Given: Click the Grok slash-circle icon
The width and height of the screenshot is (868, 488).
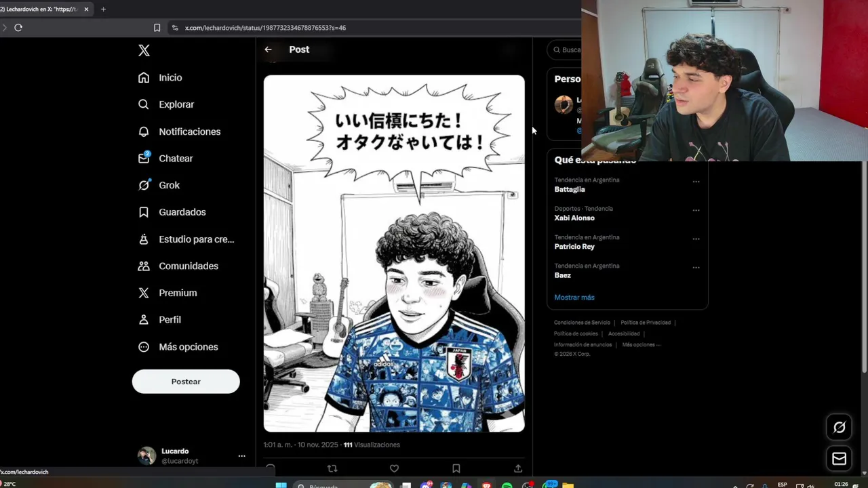Looking at the screenshot, I should pos(144,185).
